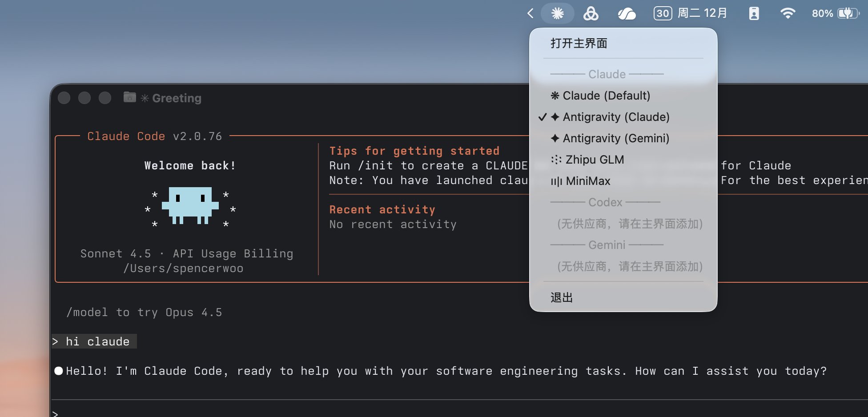Click 退出 to quit the app
The width and height of the screenshot is (868, 417).
562,297
